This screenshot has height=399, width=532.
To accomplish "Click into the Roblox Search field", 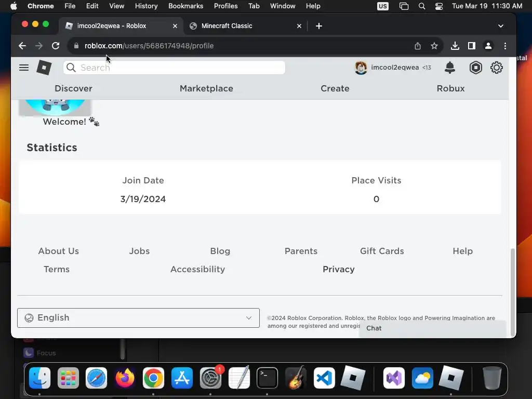I will coord(174,68).
